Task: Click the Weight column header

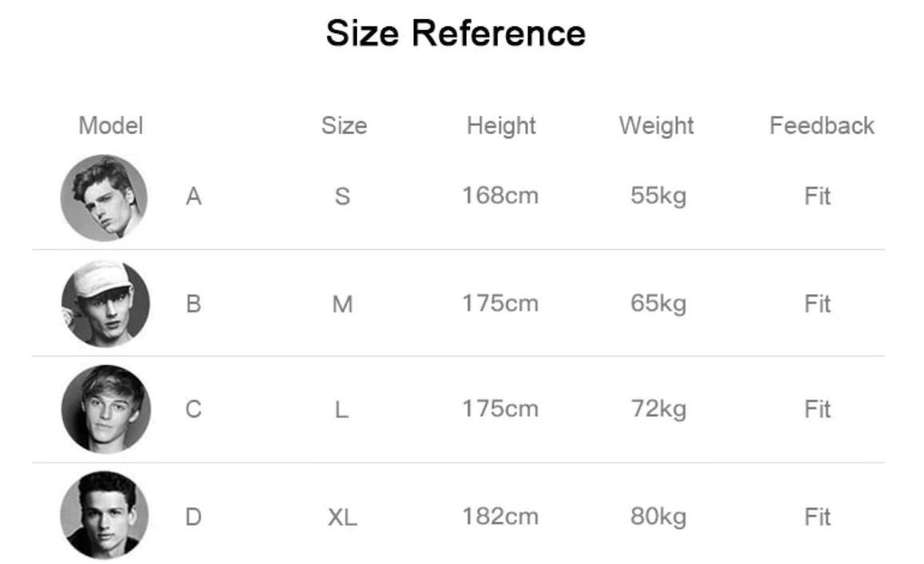Action: [656, 125]
